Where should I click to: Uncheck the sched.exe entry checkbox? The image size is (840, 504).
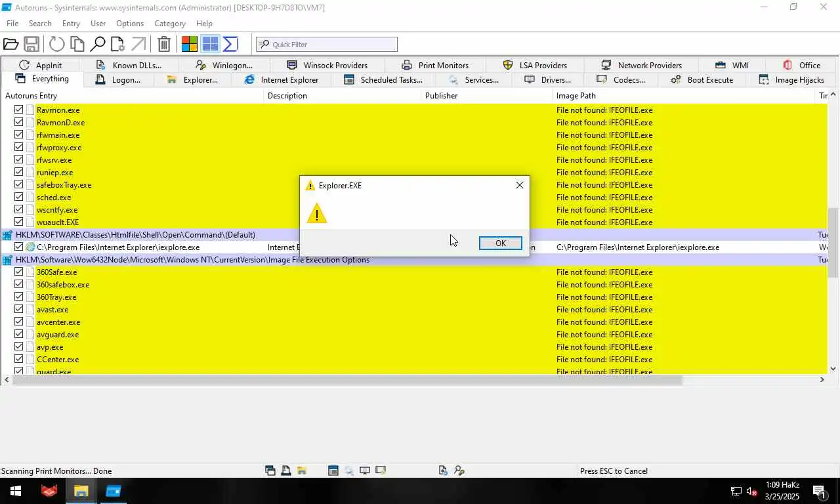(x=19, y=197)
